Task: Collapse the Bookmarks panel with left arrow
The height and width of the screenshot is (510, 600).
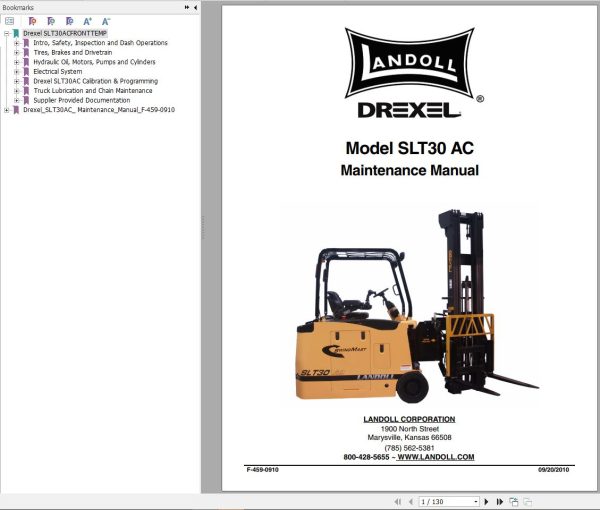Action: click(196, 7)
